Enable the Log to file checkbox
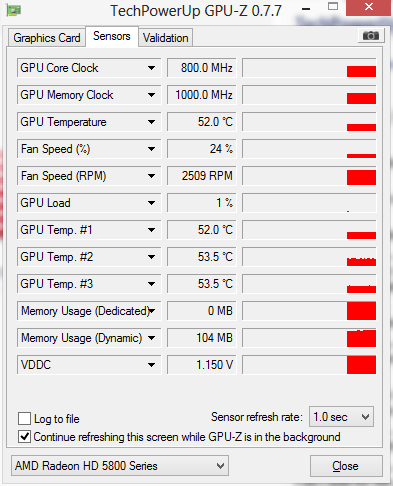The width and height of the screenshot is (393, 486). (24, 418)
